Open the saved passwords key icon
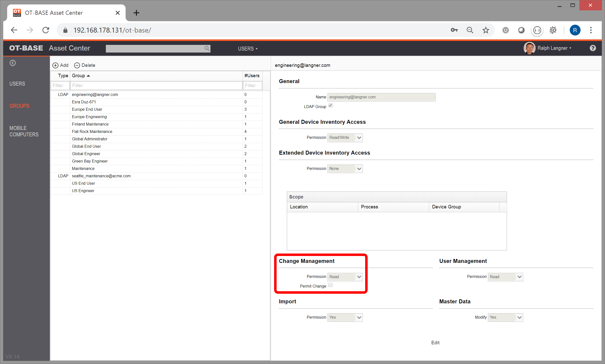 454,30
